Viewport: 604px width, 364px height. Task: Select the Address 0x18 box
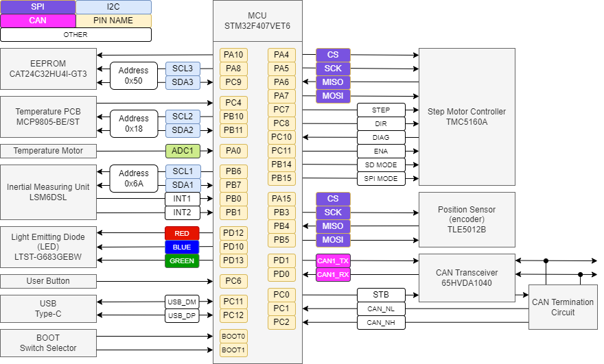click(134, 124)
